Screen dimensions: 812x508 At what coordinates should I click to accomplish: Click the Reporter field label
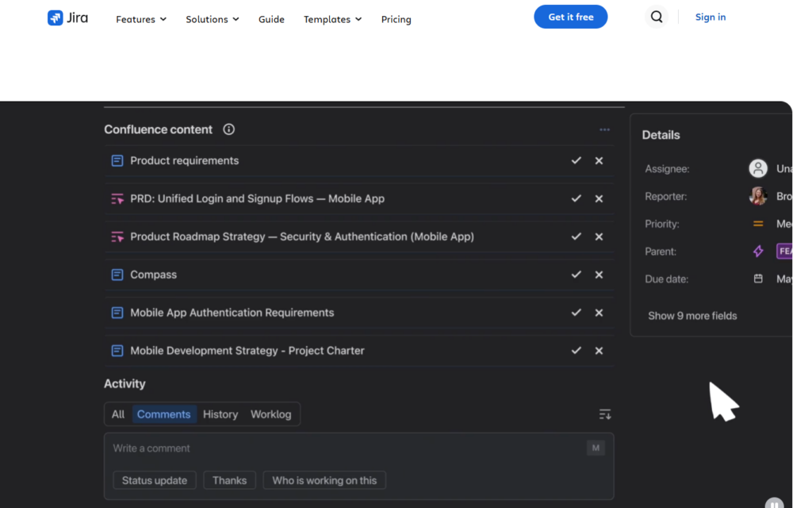click(666, 196)
